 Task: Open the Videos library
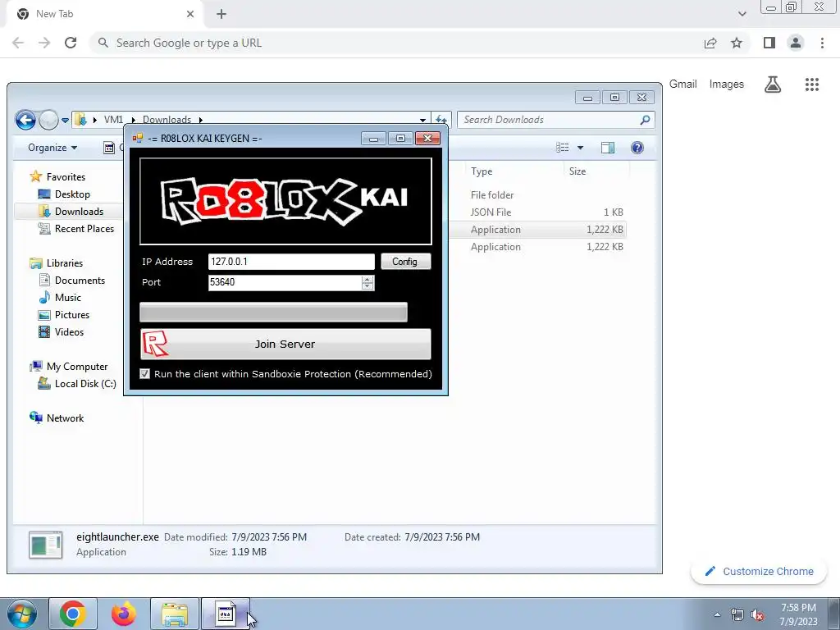[69, 332]
